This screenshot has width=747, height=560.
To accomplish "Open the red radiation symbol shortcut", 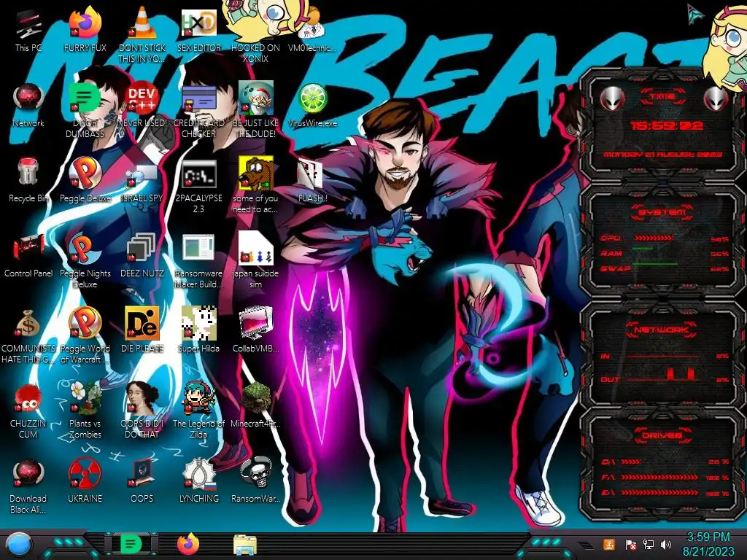I will pos(85,481).
